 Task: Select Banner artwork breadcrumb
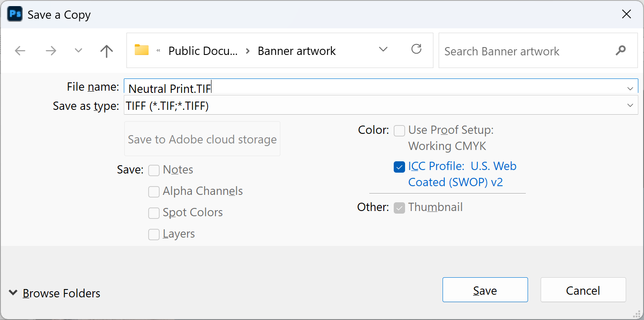296,51
